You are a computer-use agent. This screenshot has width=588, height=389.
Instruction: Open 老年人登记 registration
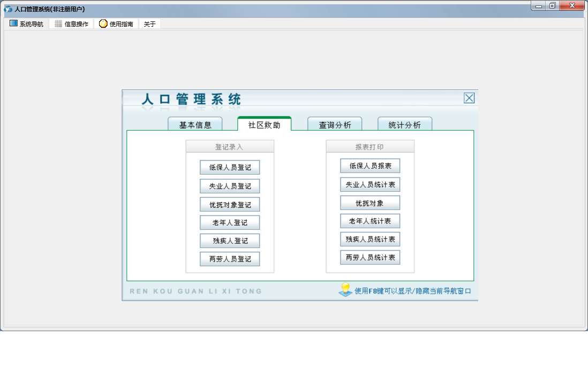(230, 223)
